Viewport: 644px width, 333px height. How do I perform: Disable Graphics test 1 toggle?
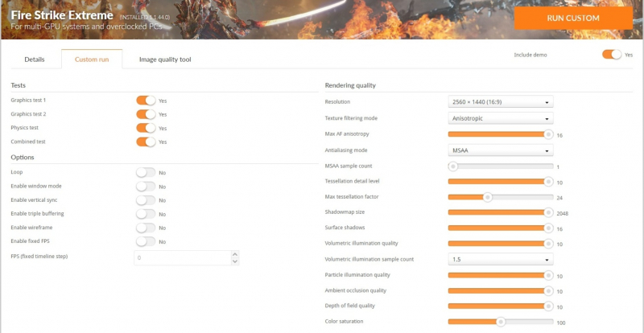146,101
